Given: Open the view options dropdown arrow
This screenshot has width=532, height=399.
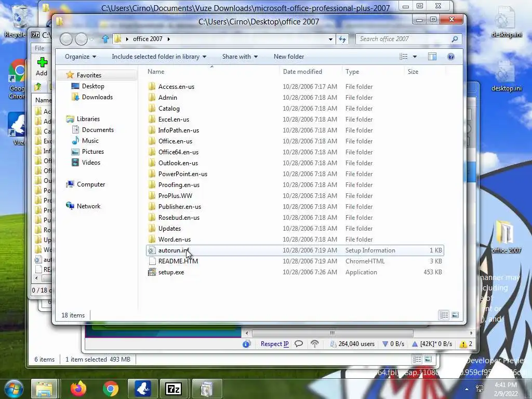Looking at the screenshot, I should (x=415, y=57).
